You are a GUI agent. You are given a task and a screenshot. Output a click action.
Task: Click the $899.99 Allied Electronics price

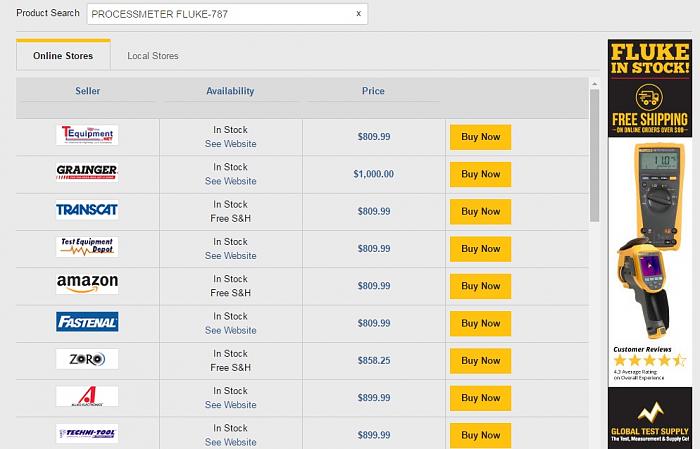point(374,398)
